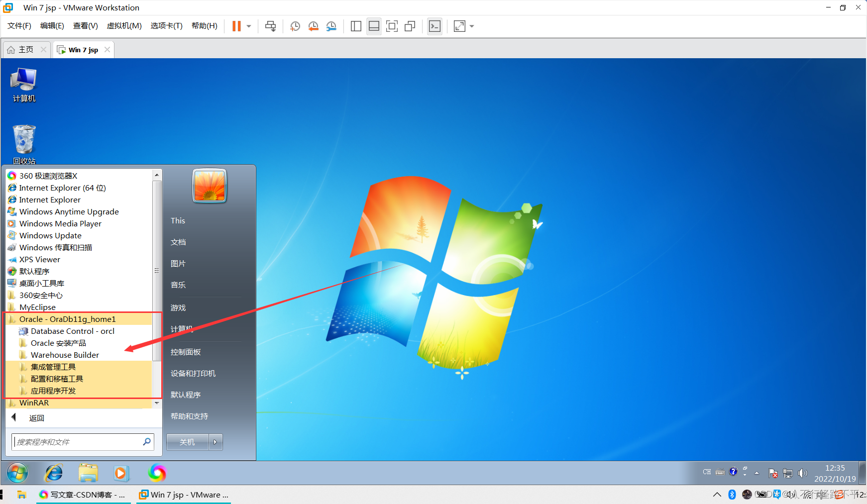Open the 文件(F) menu
The image size is (867, 504).
pos(19,26)
